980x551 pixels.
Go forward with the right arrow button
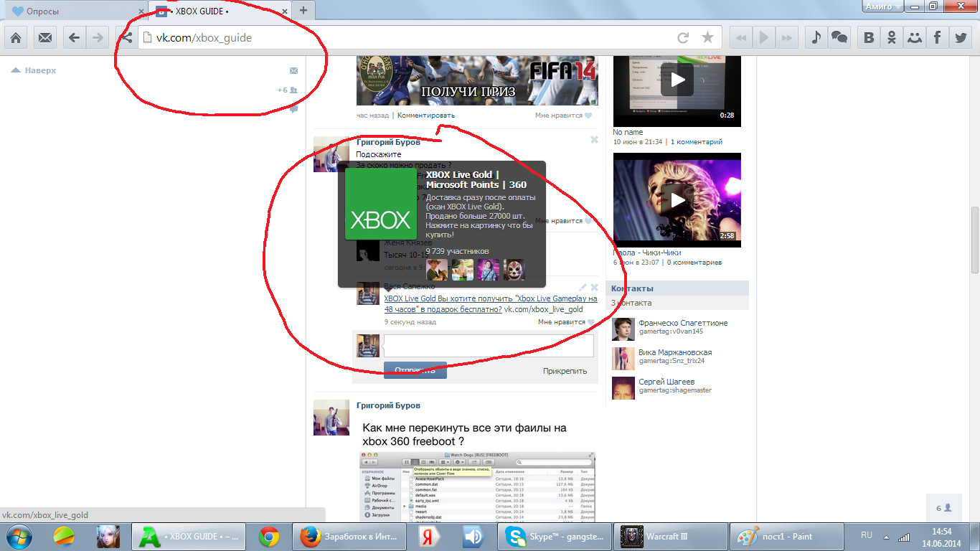98,37
